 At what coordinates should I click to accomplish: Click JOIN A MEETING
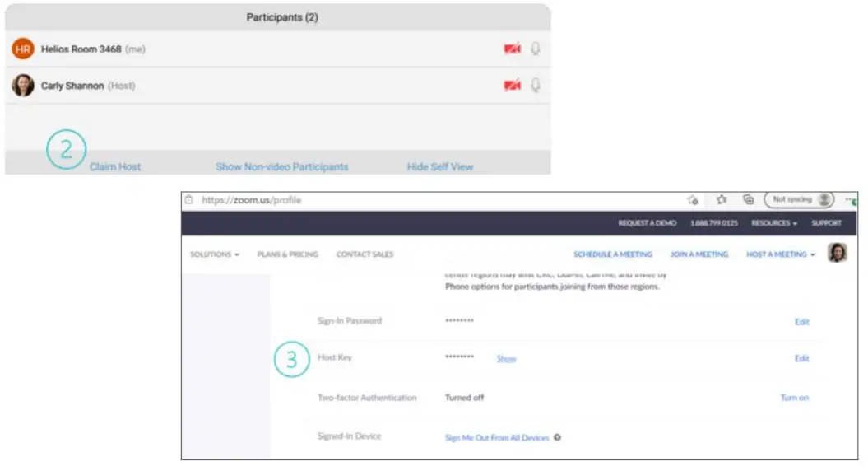[699, 254]
